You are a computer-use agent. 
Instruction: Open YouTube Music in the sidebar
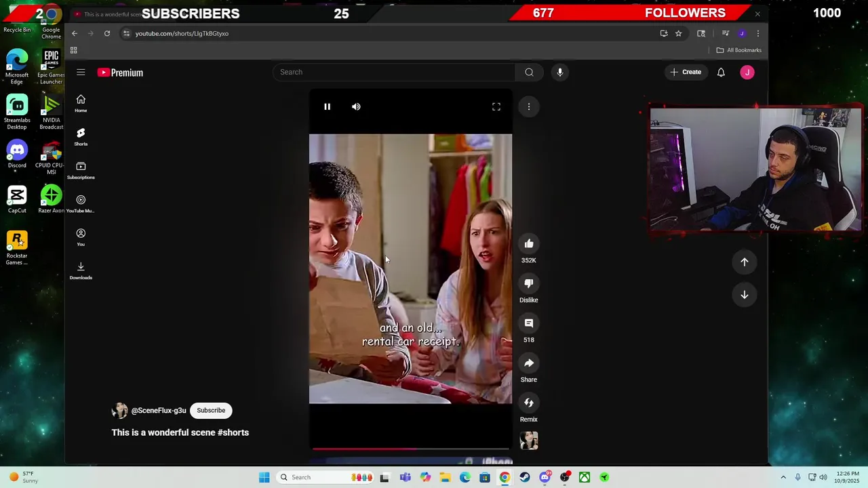[x=81, y=203]
